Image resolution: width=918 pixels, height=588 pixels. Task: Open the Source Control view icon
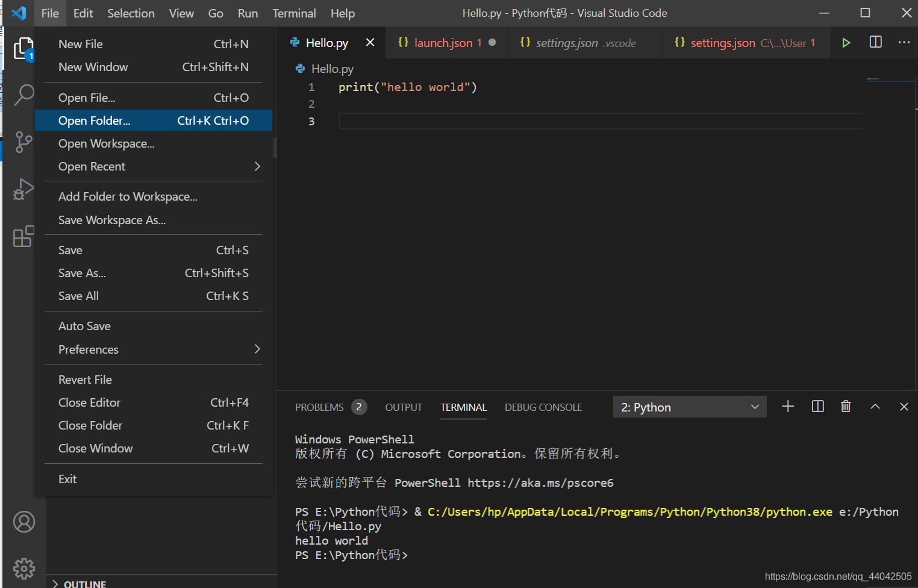pos(23,142)
